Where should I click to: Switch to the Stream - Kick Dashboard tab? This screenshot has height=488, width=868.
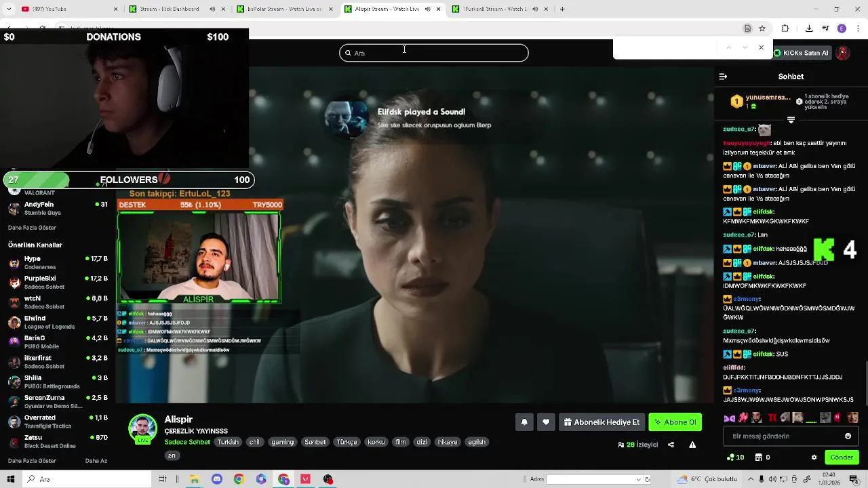coord(176,9)
